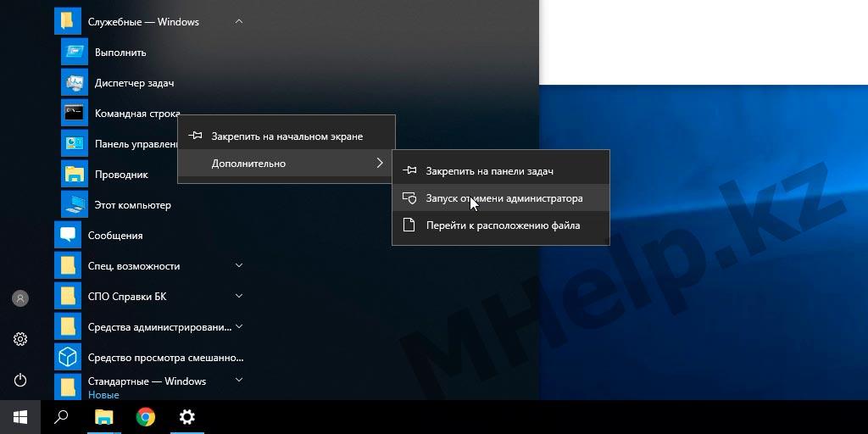Open Средство просмотра смешанной реальности cube icon

tap(68, 357)
